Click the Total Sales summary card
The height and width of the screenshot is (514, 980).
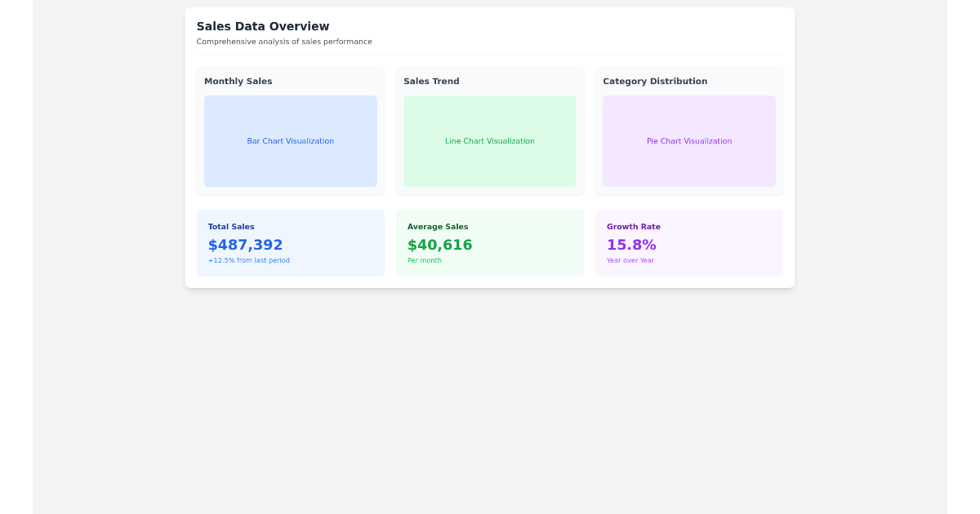pyautogui.click(x=290, y=242)
